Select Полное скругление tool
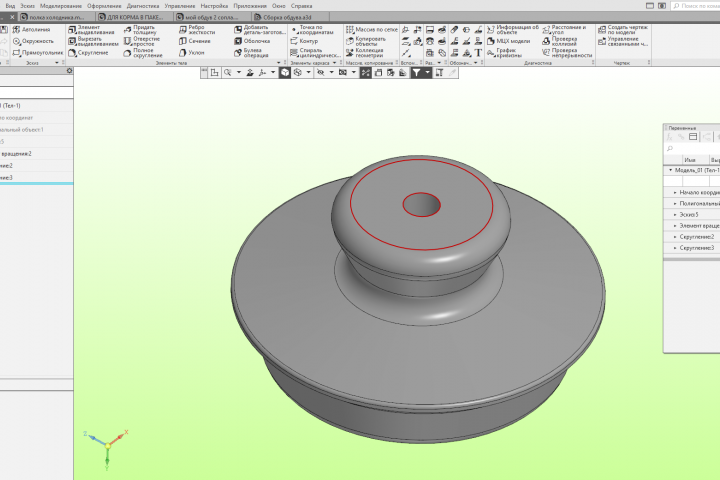 (x=143, y=53)
